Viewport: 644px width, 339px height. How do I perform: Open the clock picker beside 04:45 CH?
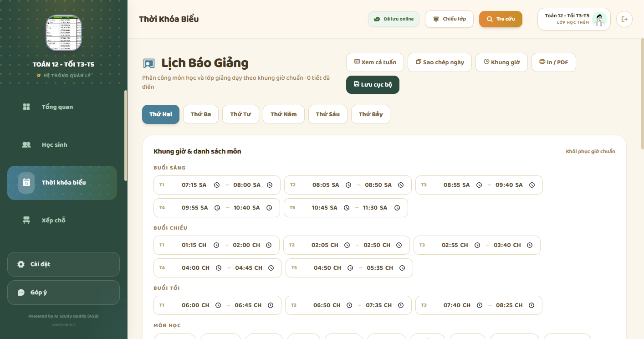click(271, 268)
